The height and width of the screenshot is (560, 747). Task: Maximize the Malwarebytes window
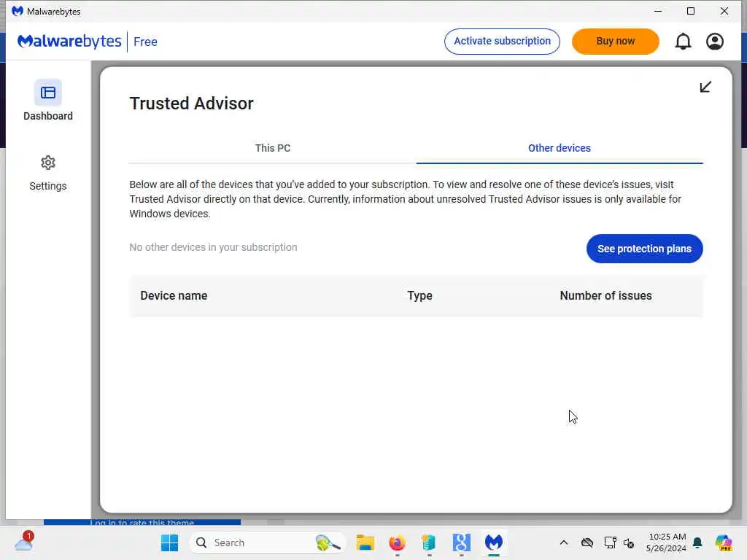691,11
